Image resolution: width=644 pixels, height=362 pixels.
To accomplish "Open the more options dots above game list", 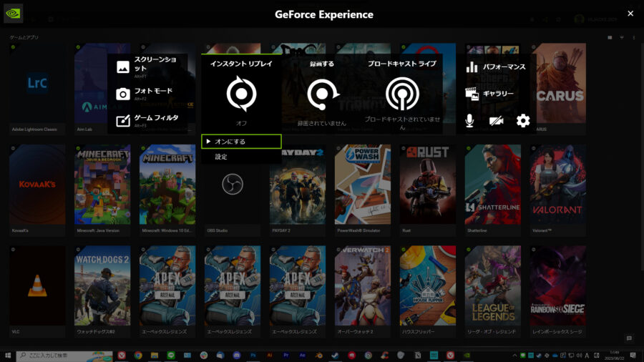I will (x=634, y=37).
